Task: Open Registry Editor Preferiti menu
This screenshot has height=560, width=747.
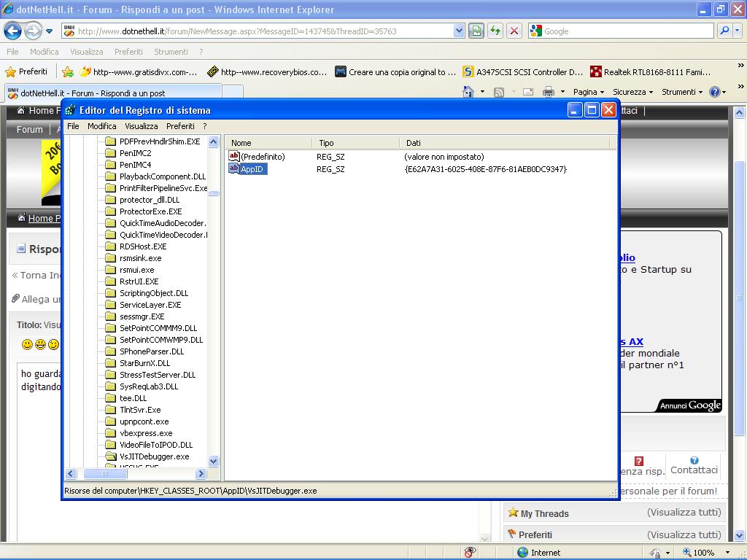Action: click(181, 126)
